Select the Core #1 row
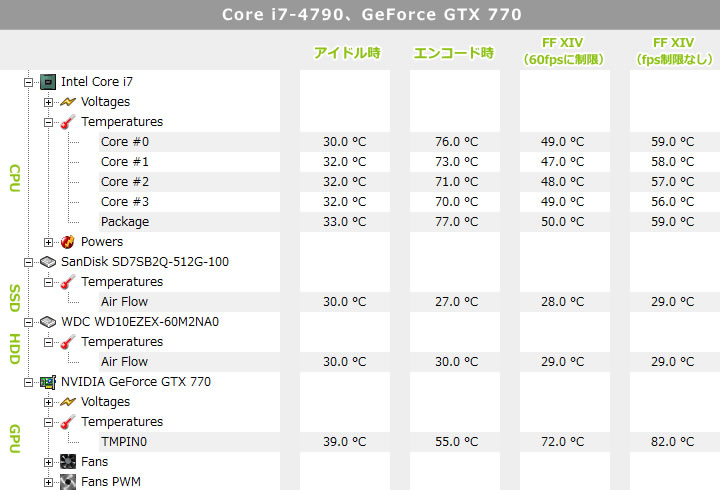 click(190, 162)
